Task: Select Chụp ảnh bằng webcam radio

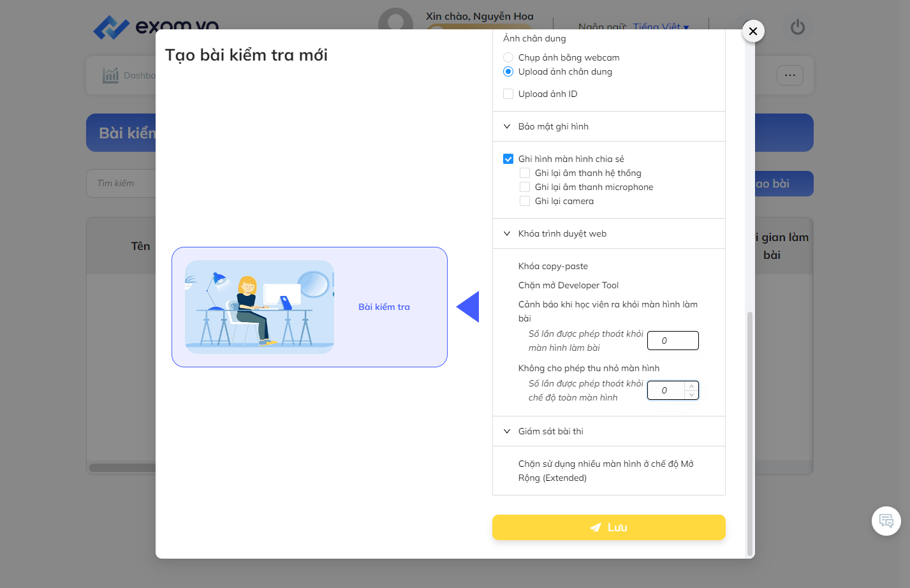Action: tap(508, 57)
